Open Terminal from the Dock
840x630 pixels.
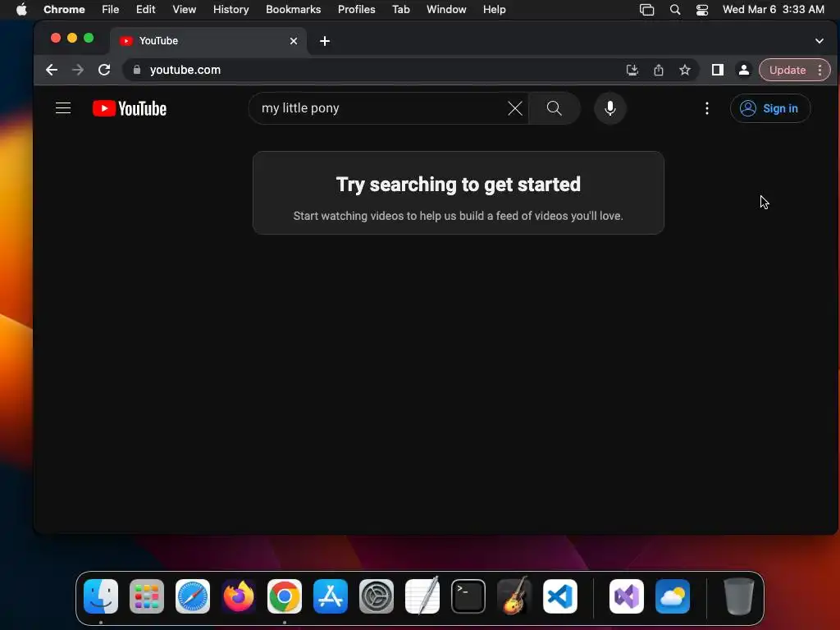(468, 596)
